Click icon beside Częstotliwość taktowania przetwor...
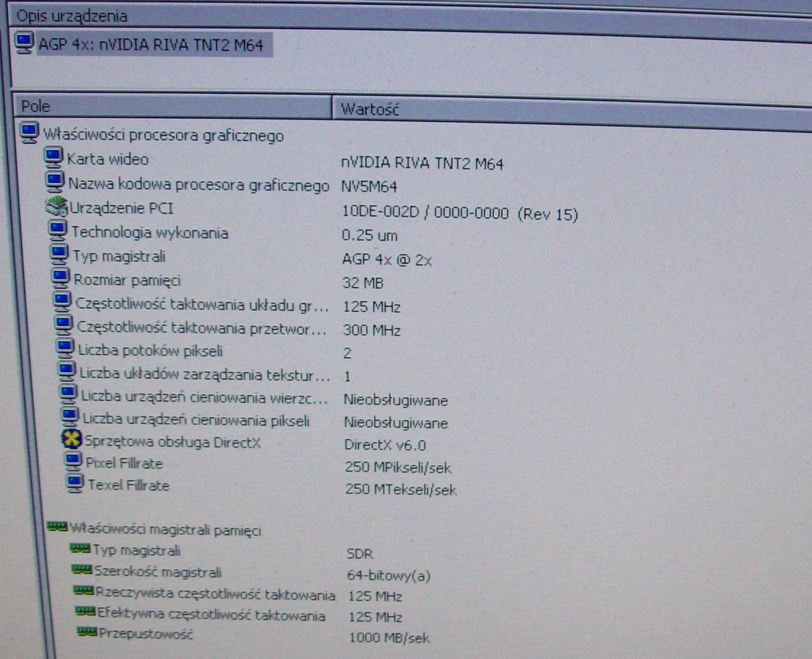812x659 pixels. [64, 325]
